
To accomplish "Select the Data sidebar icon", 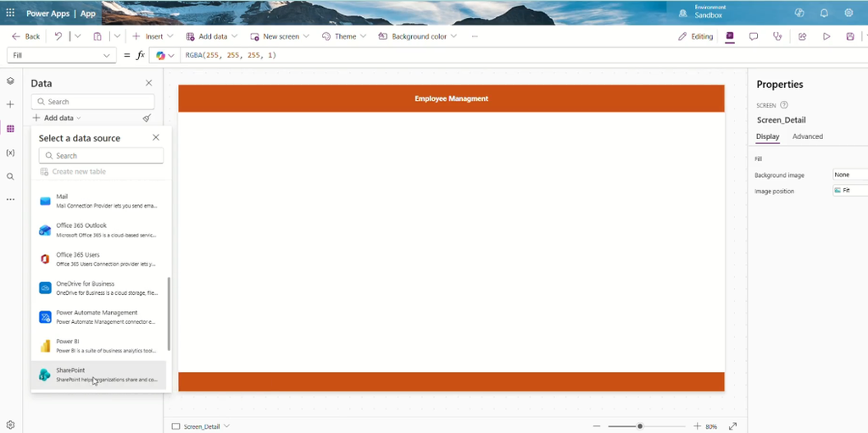I will coord(10,129).
